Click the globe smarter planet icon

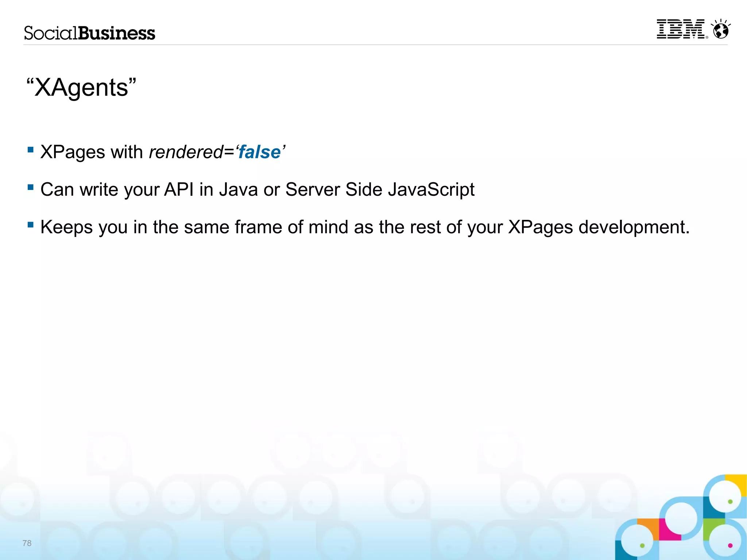click(x=721, y=29)
